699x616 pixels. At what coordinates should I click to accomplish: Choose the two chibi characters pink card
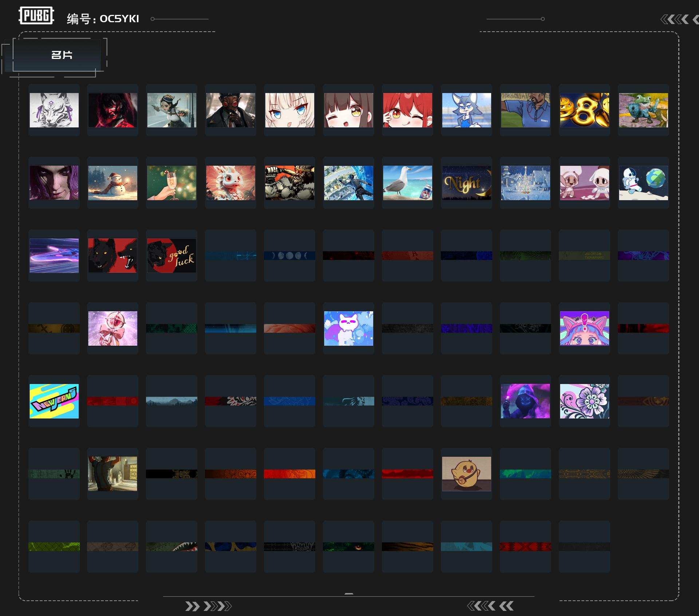pyautogui.click(x=585, y=183)
